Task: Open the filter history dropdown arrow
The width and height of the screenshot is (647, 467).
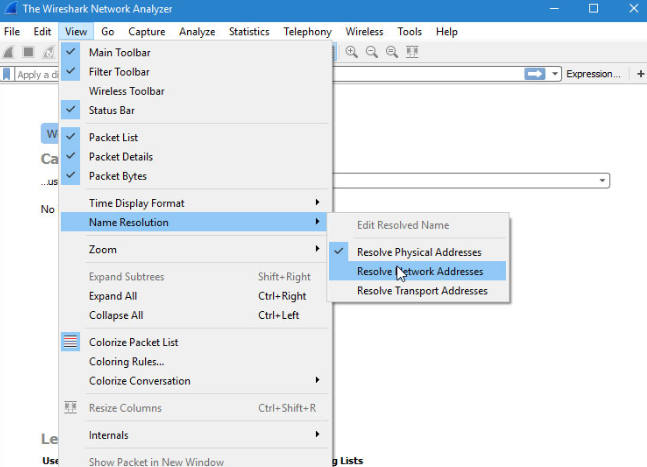Action: [555, 74]
